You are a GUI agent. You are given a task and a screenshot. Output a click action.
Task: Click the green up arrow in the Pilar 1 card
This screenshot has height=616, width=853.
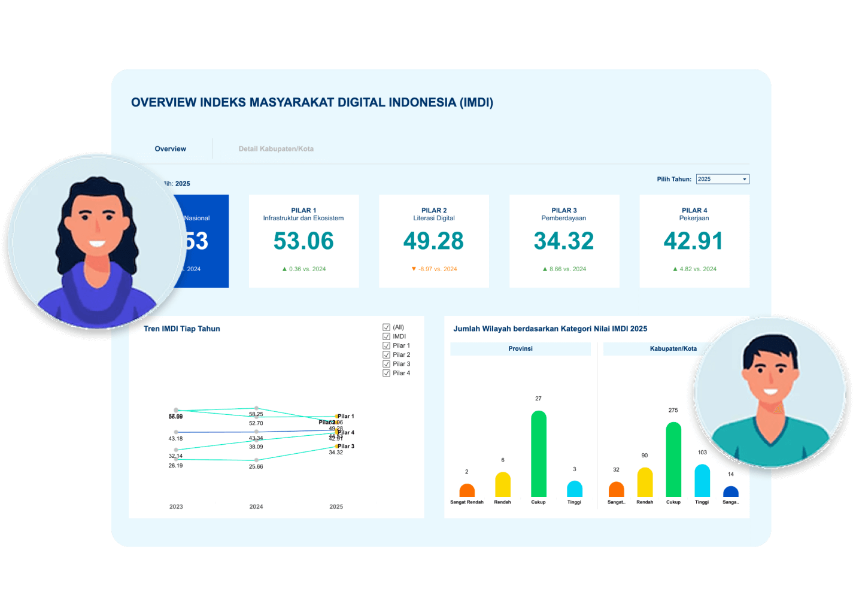pyautogui.click(x=284, y=269)
